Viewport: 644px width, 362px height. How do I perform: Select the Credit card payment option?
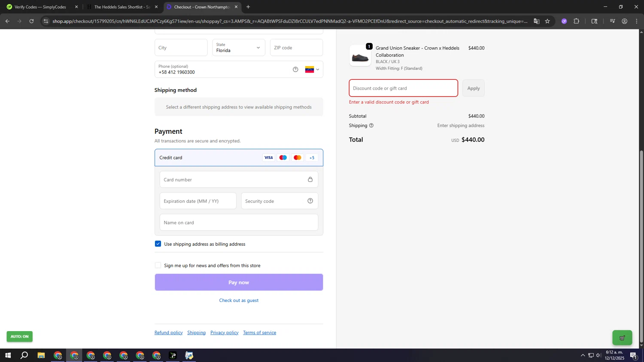pyautogui.click(x=239, y=158)
